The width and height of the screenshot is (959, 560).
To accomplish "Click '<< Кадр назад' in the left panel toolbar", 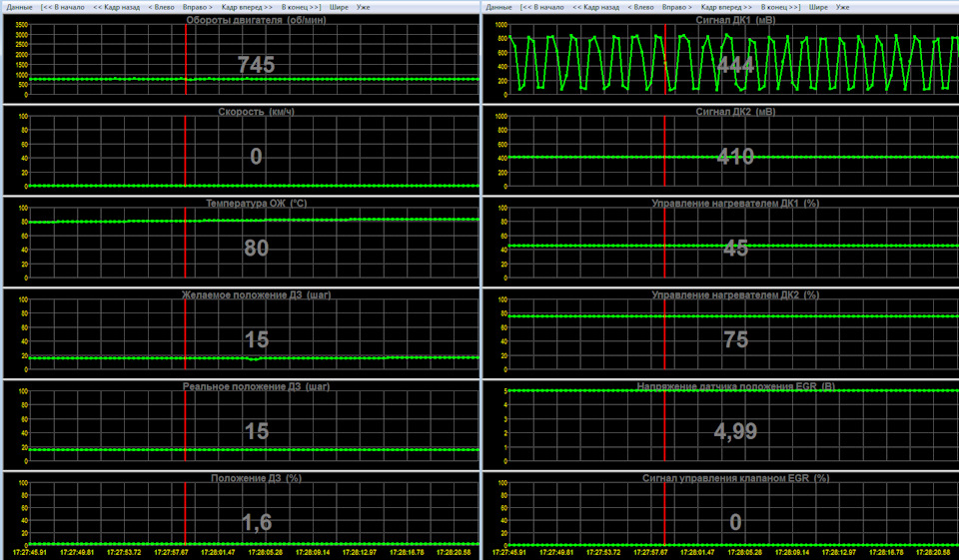I will pyautogui.click(x=116, y=7).
